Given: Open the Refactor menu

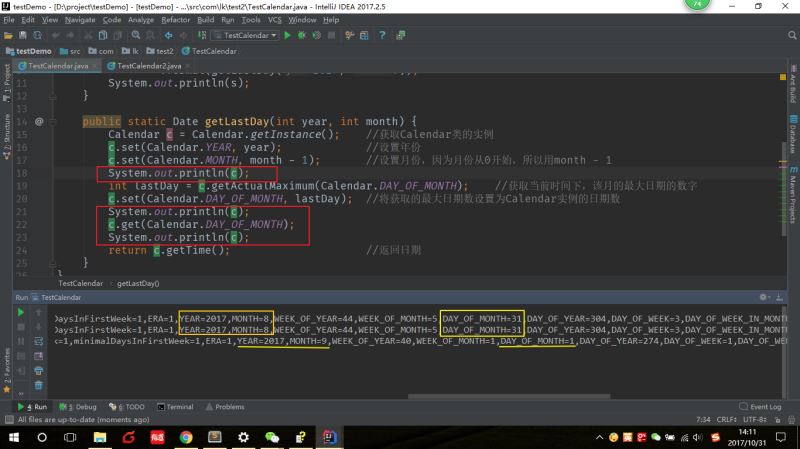Looking at the screenshot, I should [x=176, y=19].
